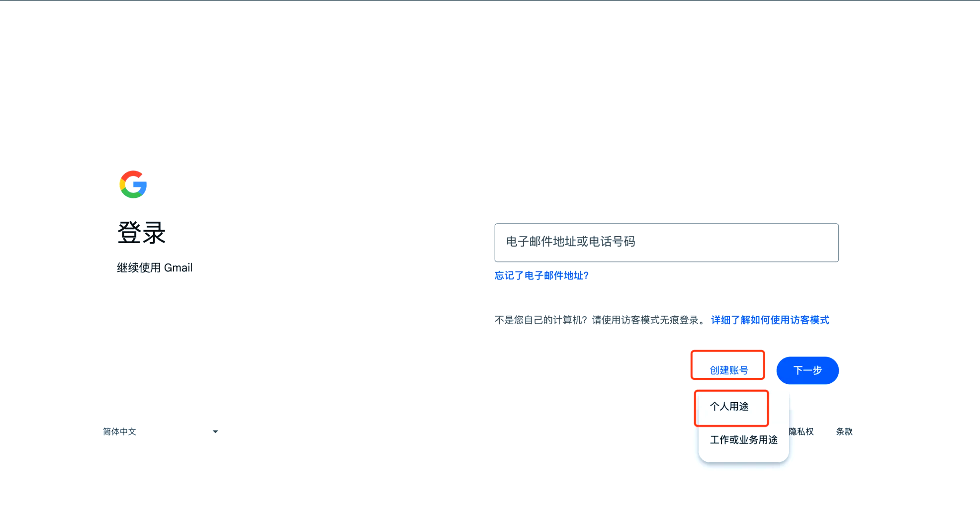
Task: Open the 条款 footer link
Action: (x=844, y=432)
